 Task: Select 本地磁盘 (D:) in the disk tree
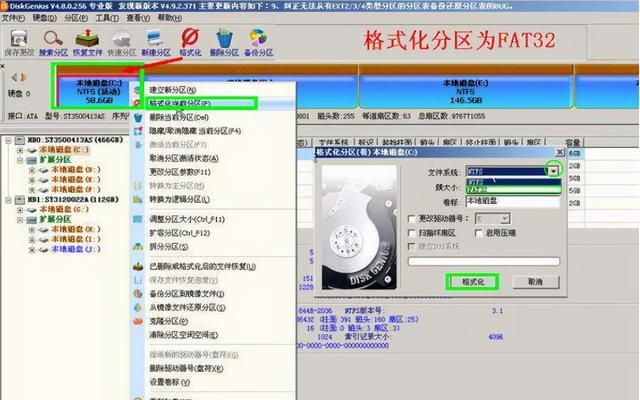pyautogui.click(x=75, y=169)
